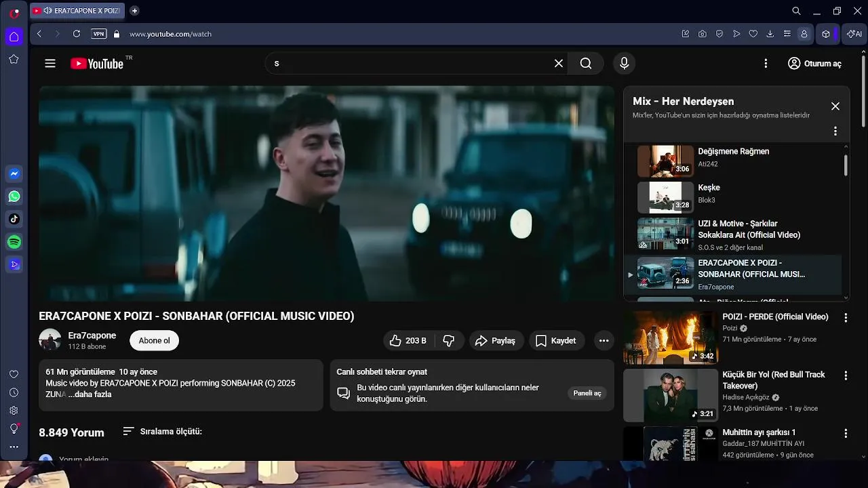This screenshot has width=868, height=488.
Task: Save the video with Kaydet
Action: (x=556, y=341)
